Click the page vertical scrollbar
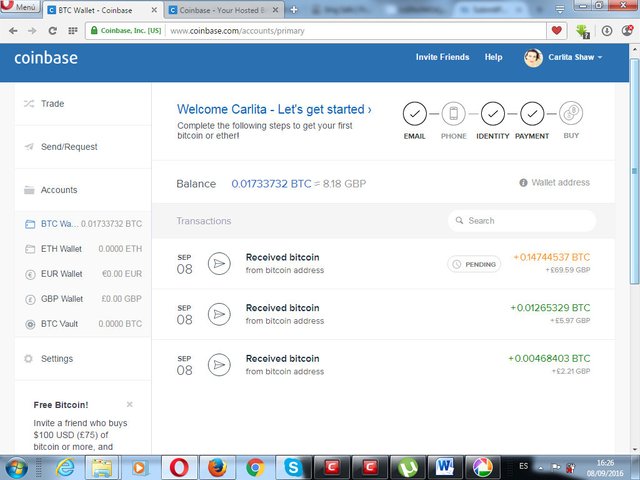640x480 pixels. [x=634, y=171]
